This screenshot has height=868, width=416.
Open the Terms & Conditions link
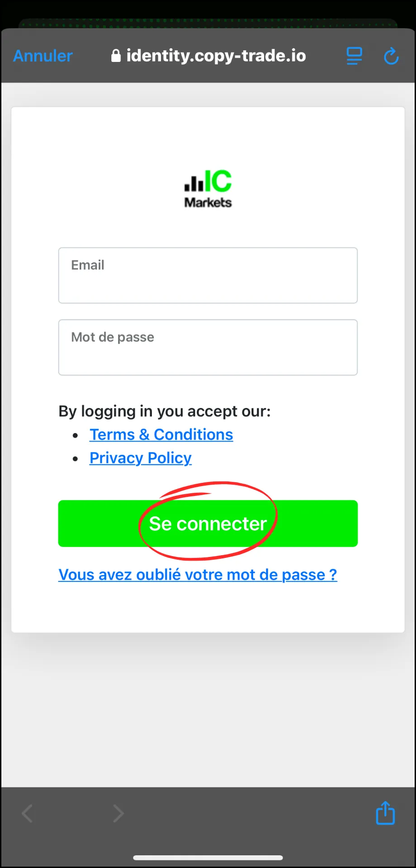tap(161, 434)
